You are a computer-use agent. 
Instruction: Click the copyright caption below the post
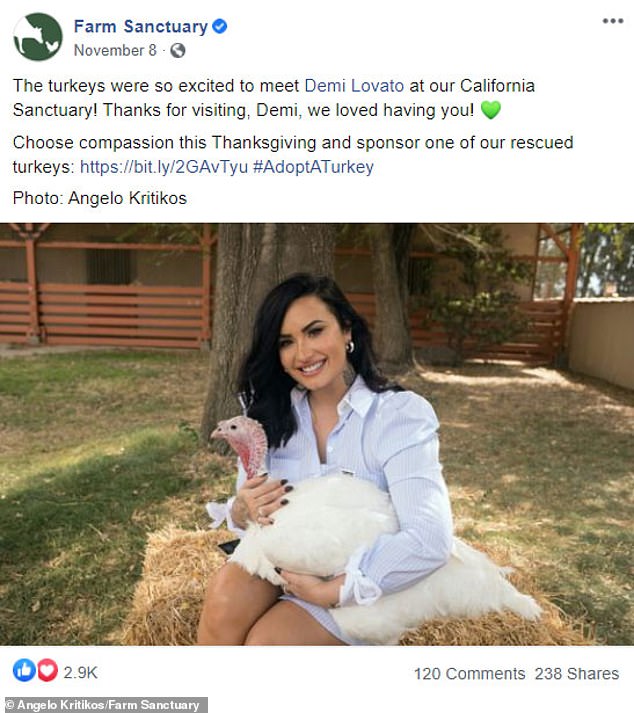104,705
